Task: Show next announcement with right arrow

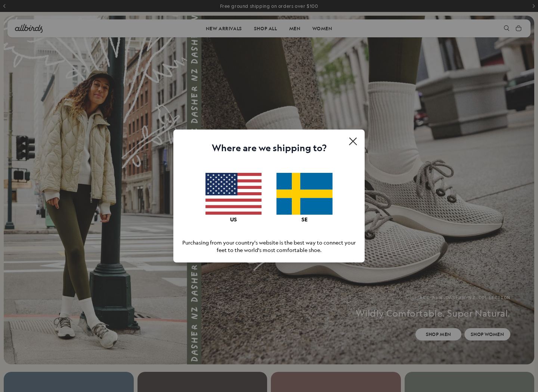Action: tap(534, 6)
